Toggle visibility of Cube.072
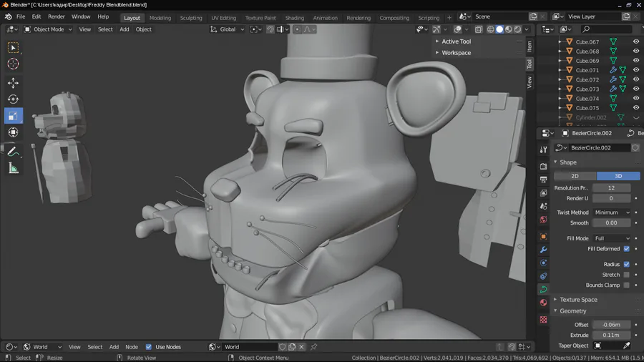This screenshot has height=362, width=644. [636, 79]
